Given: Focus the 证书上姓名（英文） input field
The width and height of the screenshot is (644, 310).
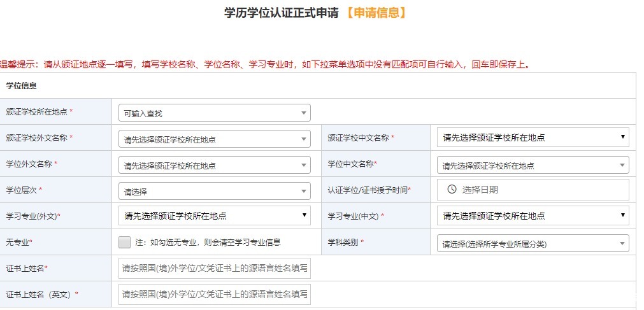Looking at the screenshot, I should [215, 294].
